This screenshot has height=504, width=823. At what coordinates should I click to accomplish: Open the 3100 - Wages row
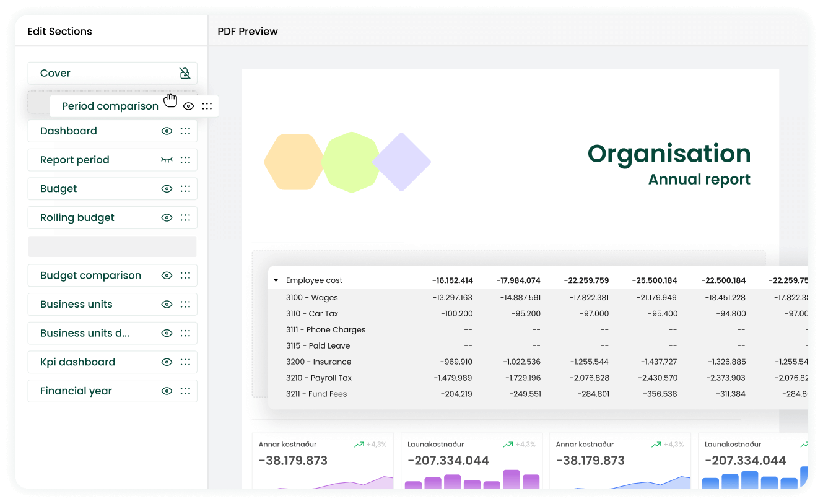(x=311, y=298)
